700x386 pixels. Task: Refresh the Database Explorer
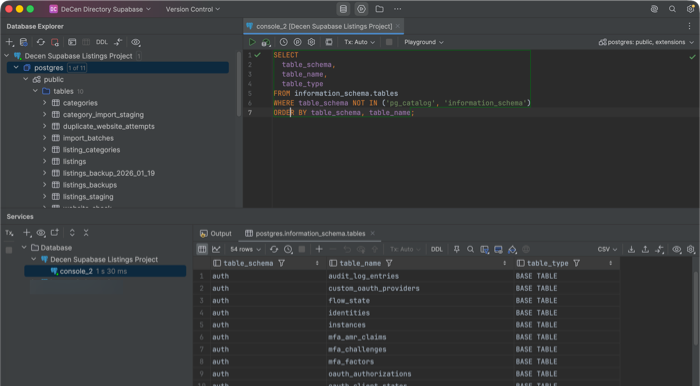tap(41, 42)
